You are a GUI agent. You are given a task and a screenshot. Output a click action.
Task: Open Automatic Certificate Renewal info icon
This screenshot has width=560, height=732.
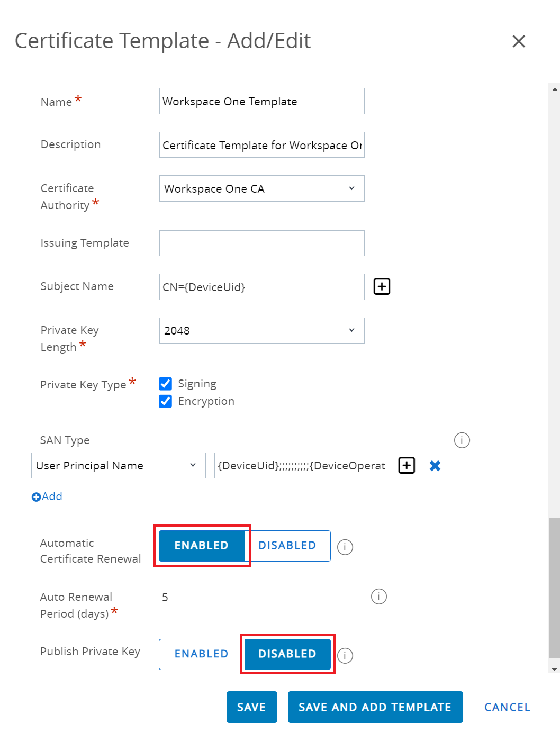click(x=345, y=547)
